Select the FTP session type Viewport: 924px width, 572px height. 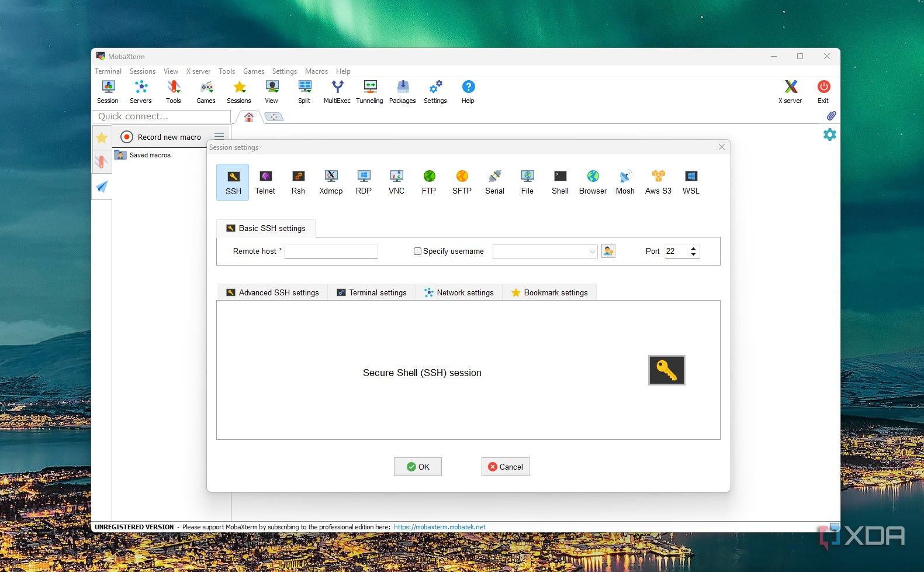pyautogui.click(x=429, y=182)
